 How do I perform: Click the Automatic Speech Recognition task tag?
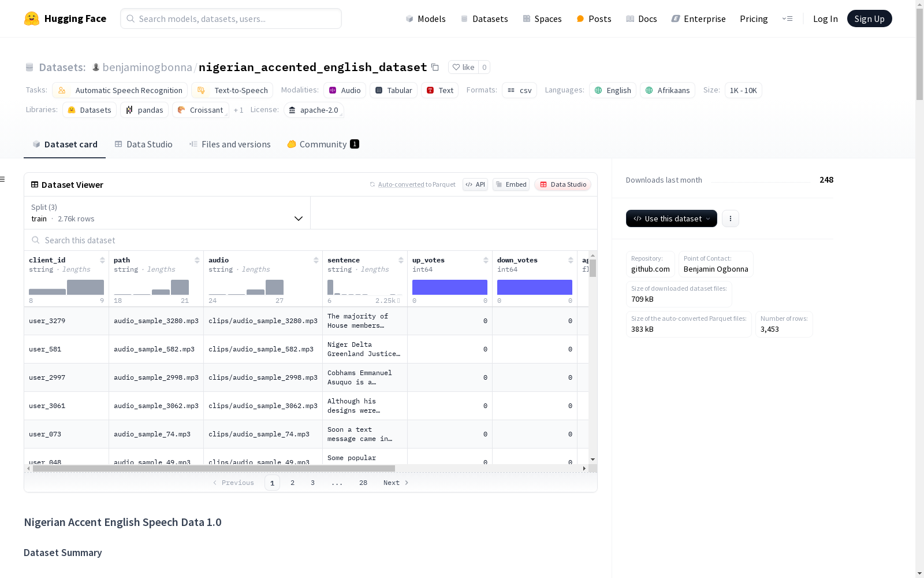tap(120, 90)
